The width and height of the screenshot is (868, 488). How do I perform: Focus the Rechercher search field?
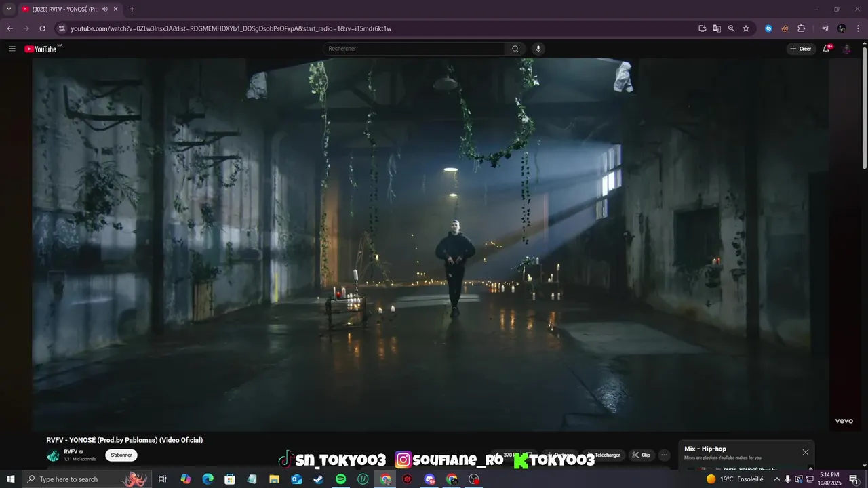pos(414,49)
